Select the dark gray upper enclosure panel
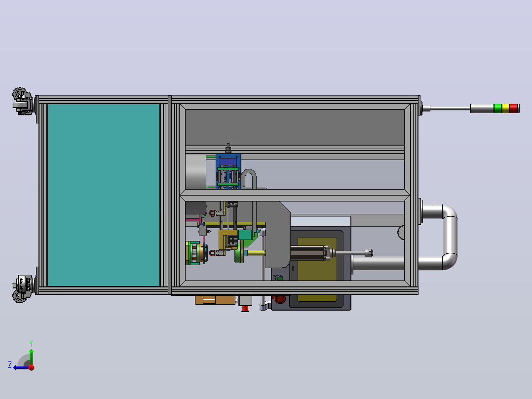Image resolution: width=532 pixels, height=399 pixels. pos(295,127)
